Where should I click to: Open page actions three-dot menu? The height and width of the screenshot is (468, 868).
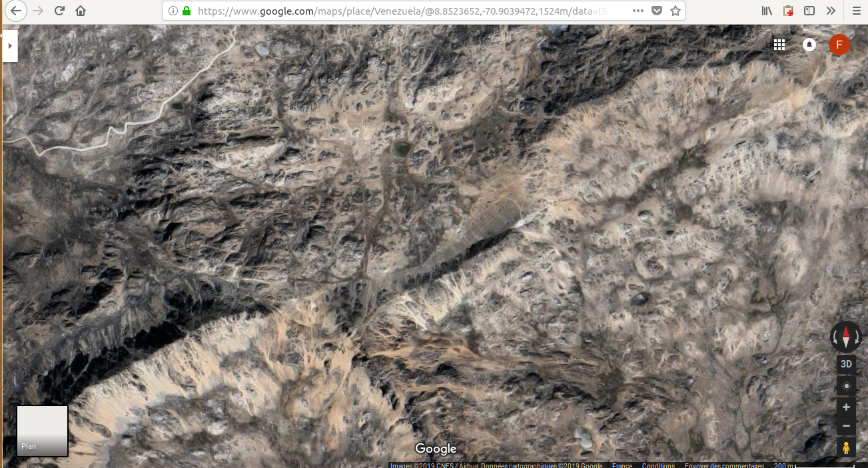click(x=638, y=11)
